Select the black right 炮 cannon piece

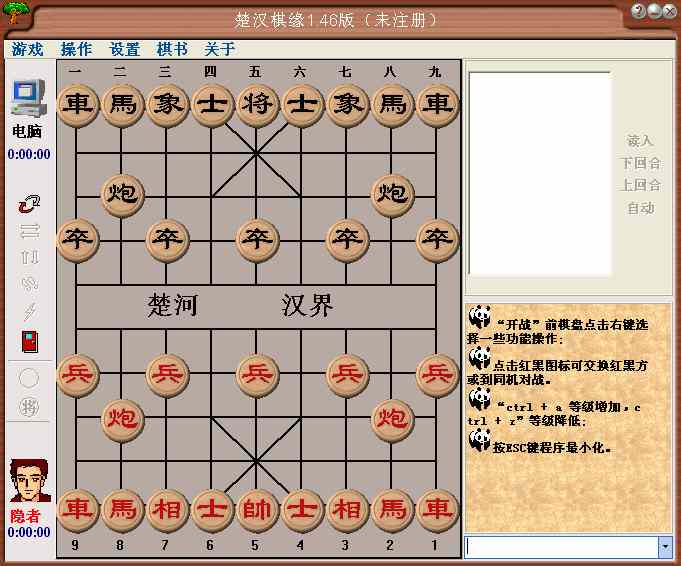[392, 192]
